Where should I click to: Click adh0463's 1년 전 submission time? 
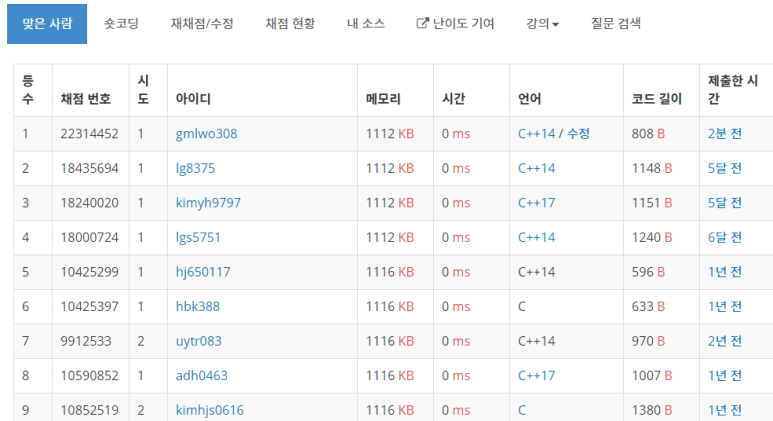(x=725, y=375)
